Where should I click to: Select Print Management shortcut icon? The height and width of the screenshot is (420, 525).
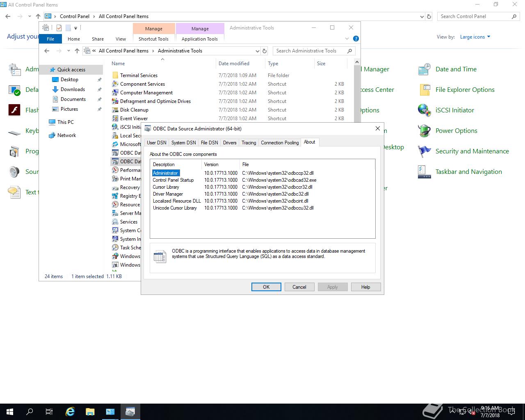(x=115, y=179)
